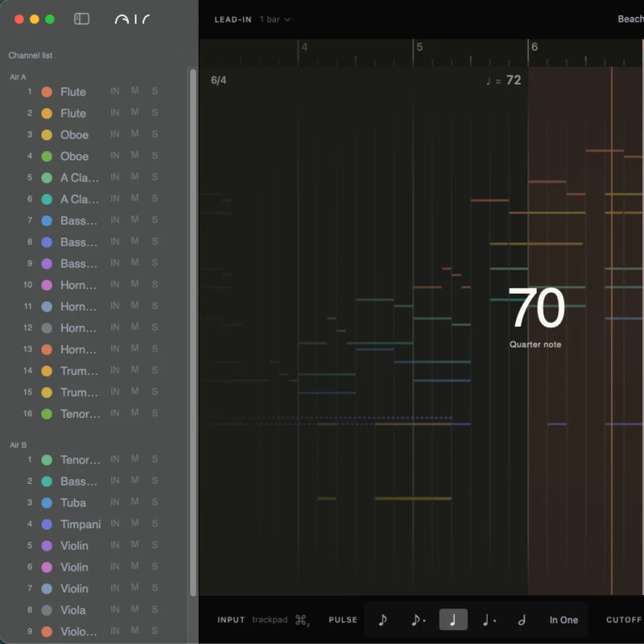Select channel 16 Tenor… row
The height and width of the screenshot is (644, 644).
click(x=93, y=414)
